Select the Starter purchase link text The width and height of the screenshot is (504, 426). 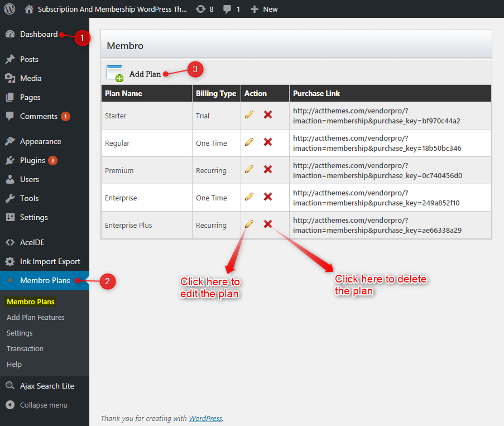(x=376, y=116)
